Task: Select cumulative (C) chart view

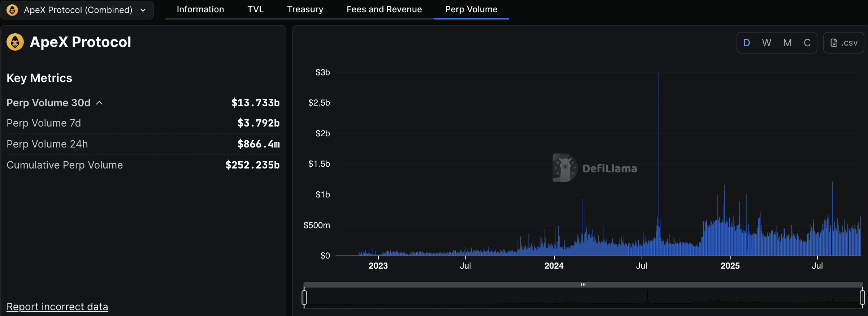Action: coord(807,43)
